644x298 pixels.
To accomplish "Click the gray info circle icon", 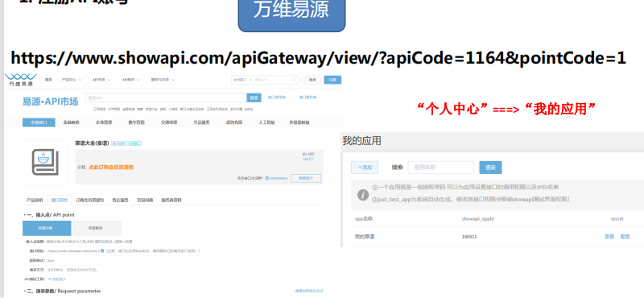I will (363, 195).
